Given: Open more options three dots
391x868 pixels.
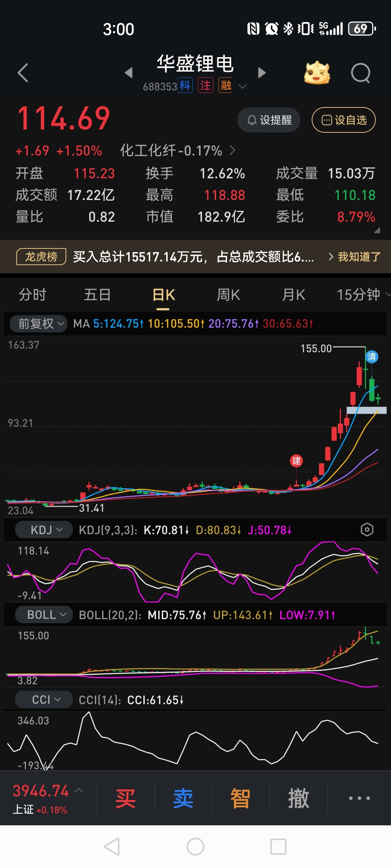Looking at the screenshot, I should pos(359,798).
